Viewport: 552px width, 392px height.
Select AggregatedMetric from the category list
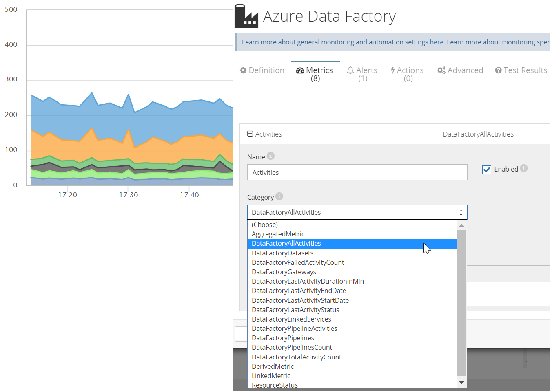[x=352, y=234]
